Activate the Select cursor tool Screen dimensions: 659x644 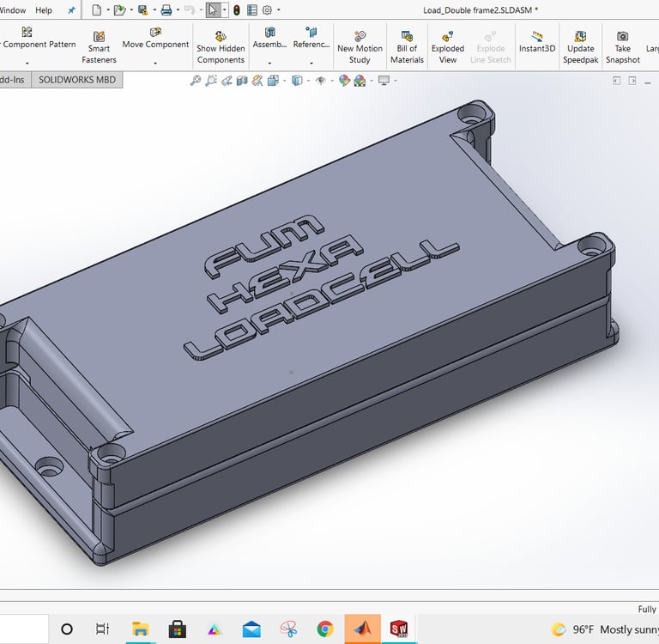point(213,10)
